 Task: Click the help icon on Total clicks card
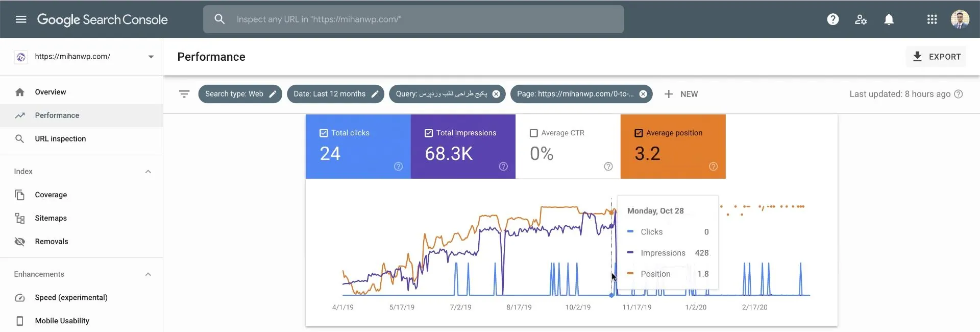[x=398, y=167]
